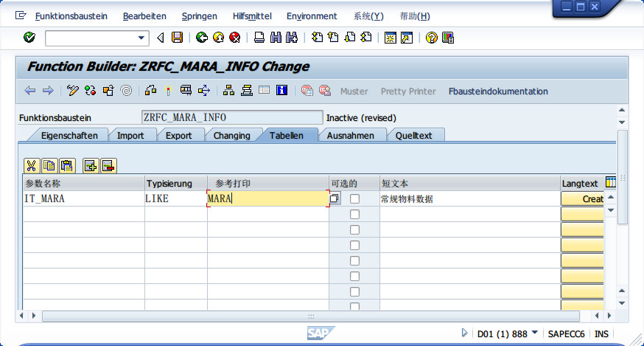644x346 pixels.
Task: Click the yellow Exit arrow icon
Action: click(x=218, y=38)
